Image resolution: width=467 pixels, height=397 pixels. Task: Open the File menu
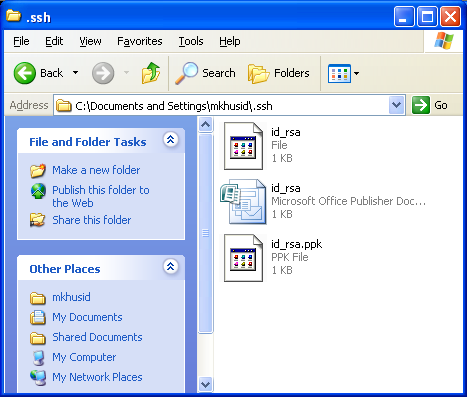tap(21, 41)
